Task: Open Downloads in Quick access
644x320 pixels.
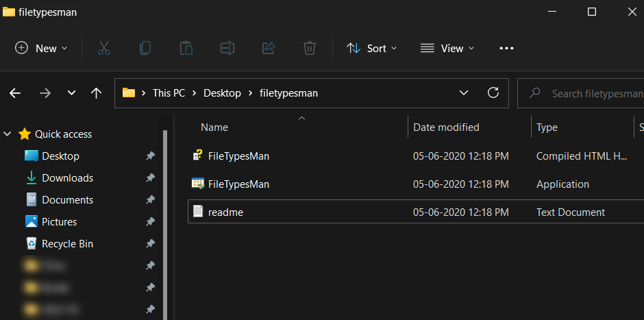Action: click(67, 178)
